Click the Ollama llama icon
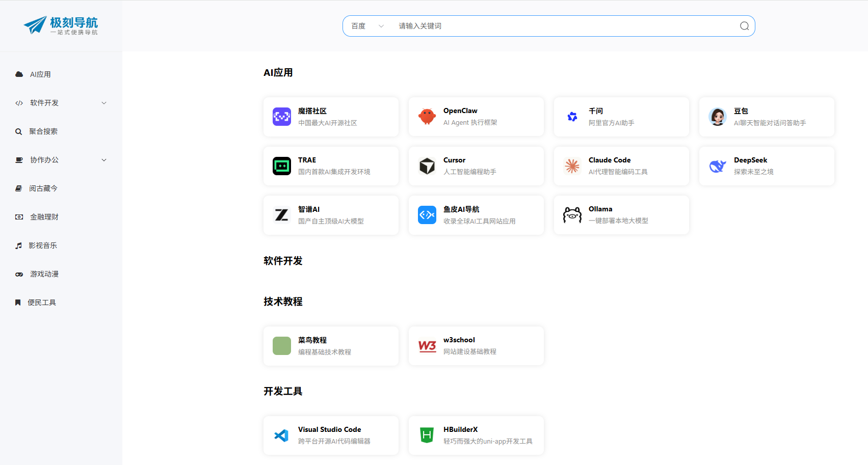The width and height of the screenshot is (868, 465). pyautogui.click(x=572, y=215)
